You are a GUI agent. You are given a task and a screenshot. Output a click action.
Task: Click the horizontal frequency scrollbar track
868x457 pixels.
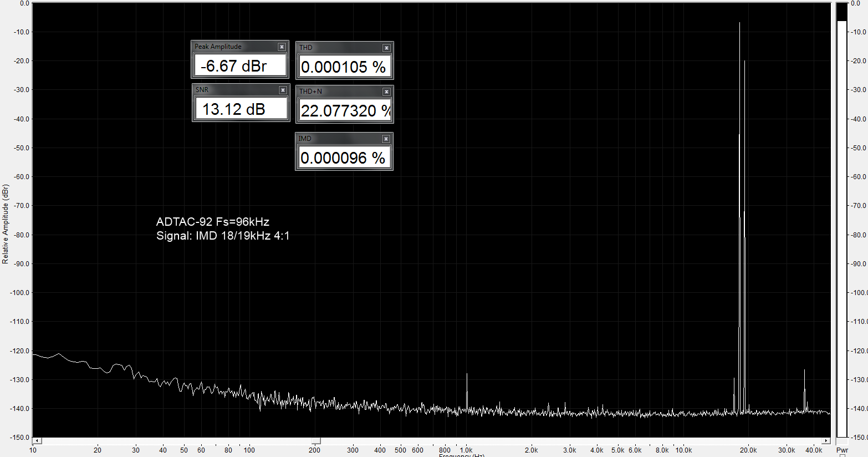coord(432,441)
